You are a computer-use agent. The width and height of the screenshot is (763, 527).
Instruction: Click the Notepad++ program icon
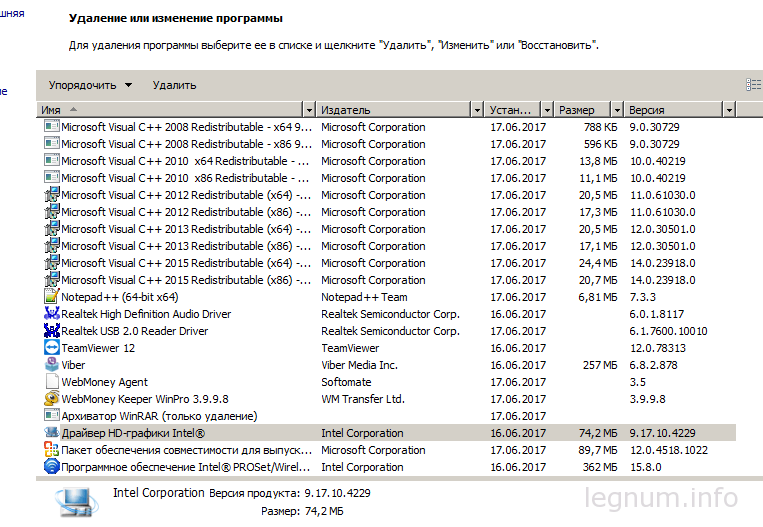point(52,297)
